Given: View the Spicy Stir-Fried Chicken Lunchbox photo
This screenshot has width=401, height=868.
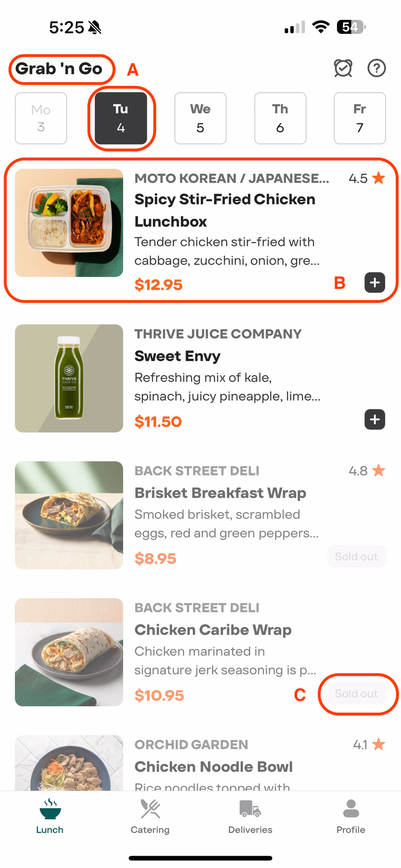Looking at the screenshot, I should pos(69,223).
